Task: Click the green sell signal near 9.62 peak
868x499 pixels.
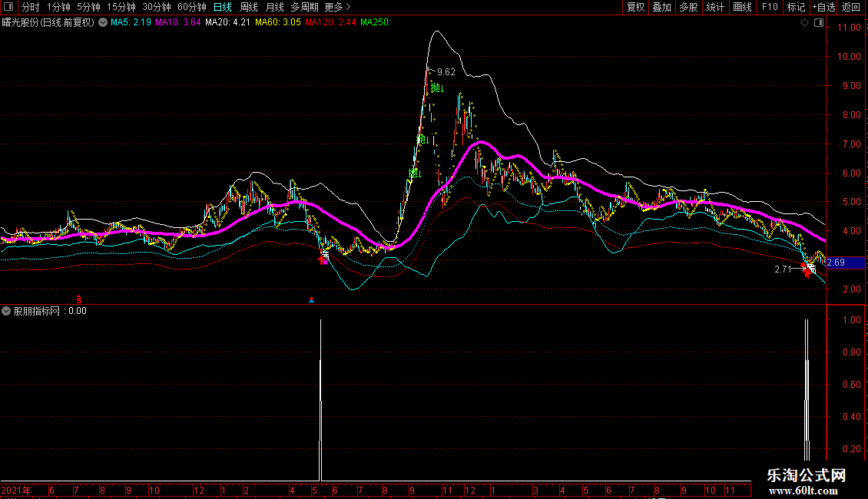Action: [x=437, y=88]
